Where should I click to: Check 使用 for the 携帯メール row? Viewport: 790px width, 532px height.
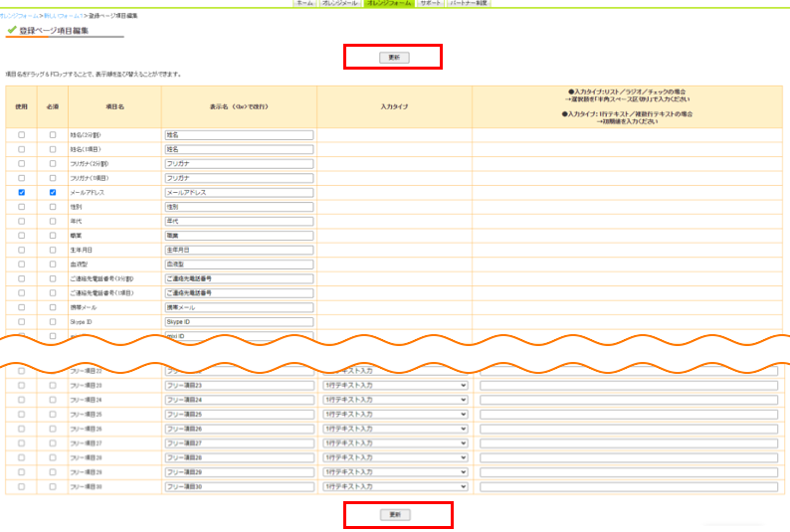click(x=21, y=307)
